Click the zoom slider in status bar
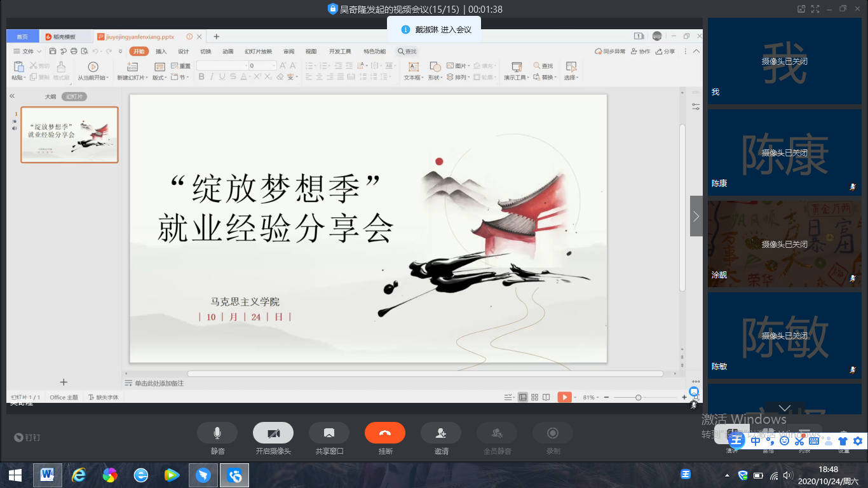Image resolution: width=868 pixels, height=488 pixels. coord(638,397)
